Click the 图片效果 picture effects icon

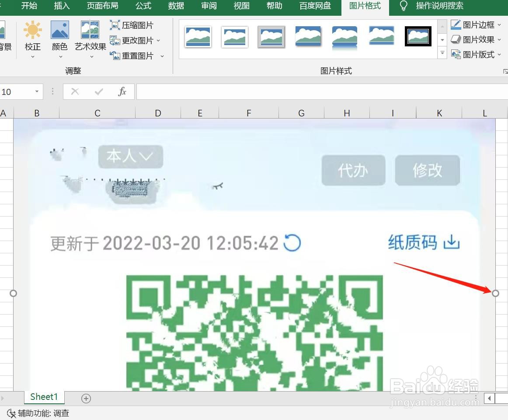(x=456, y=39)
